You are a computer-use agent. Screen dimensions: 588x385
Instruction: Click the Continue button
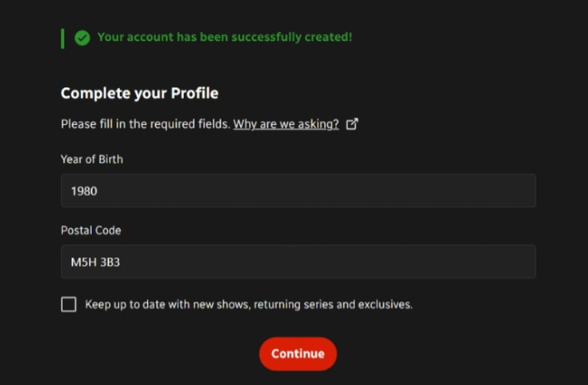pyautogui.click(x=298, y=354)
